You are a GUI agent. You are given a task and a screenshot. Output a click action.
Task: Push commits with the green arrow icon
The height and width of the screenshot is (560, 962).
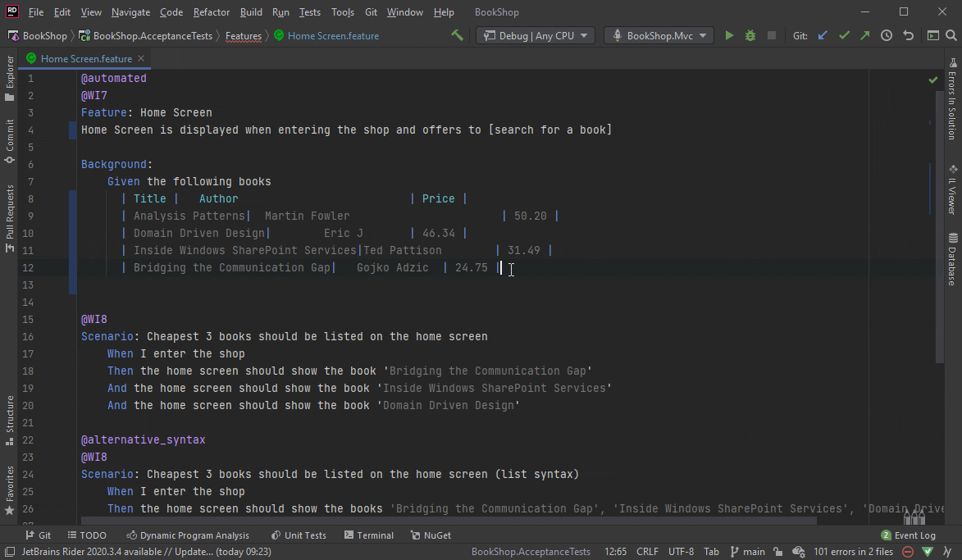865,35
